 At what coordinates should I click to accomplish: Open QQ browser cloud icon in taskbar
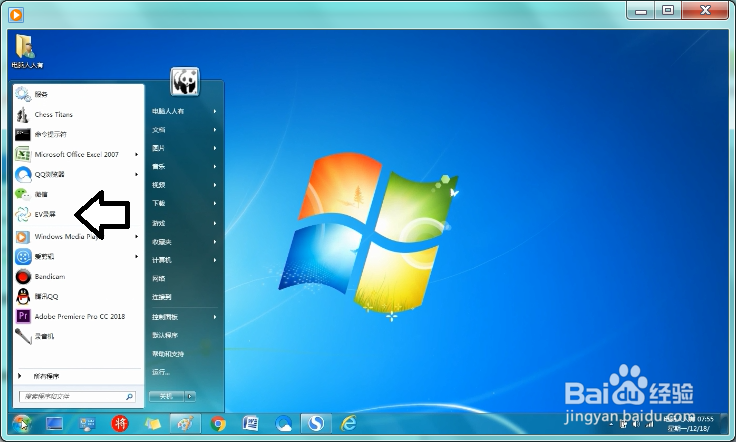tap(284, 424)
